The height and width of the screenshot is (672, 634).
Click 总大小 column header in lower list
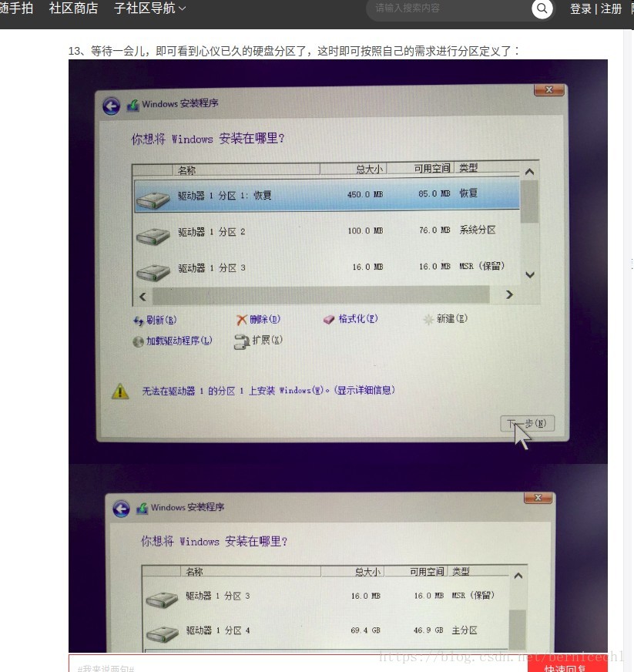point(352,572)
